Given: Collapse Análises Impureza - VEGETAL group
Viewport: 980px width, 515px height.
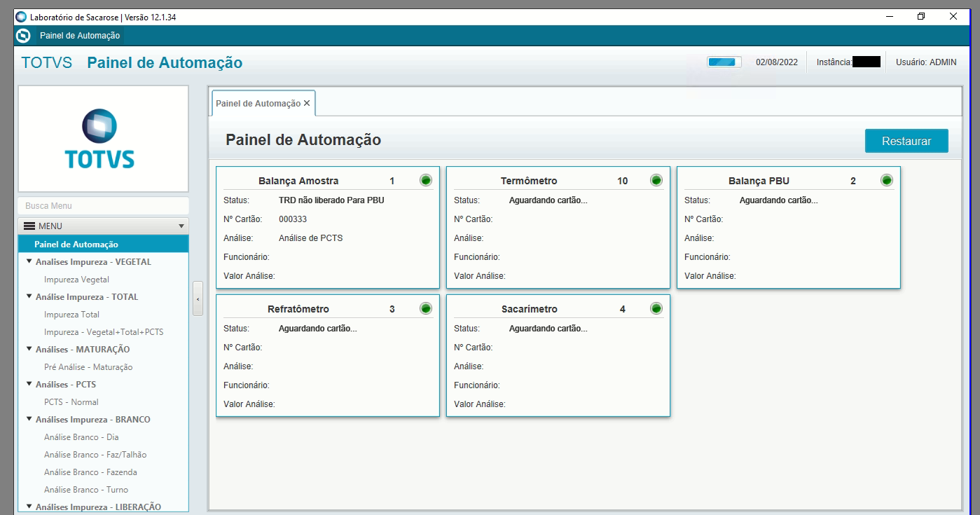Looking at the screenshot, I should click(x=29, y=262).
